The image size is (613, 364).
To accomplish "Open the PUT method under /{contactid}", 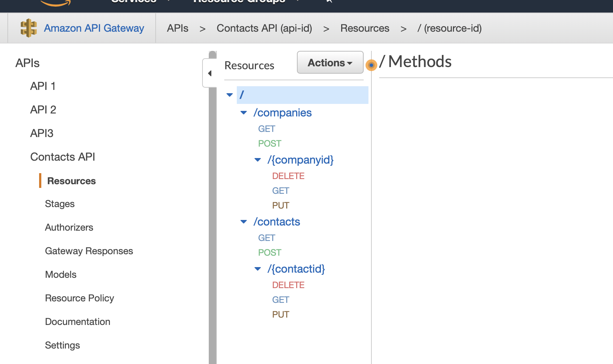I will [281, 315].
